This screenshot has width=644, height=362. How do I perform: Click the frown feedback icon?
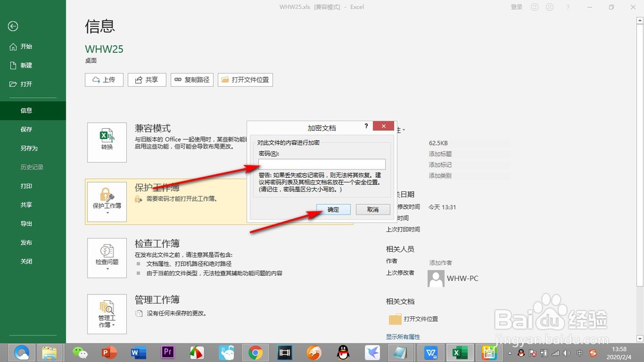point(549,7)
